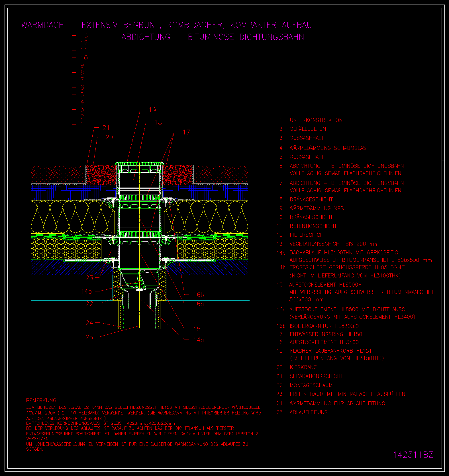Click legend entry 3 'GUSSASPHALT'
The width and height of the screenshot is (449, 476).
[307, 138]
